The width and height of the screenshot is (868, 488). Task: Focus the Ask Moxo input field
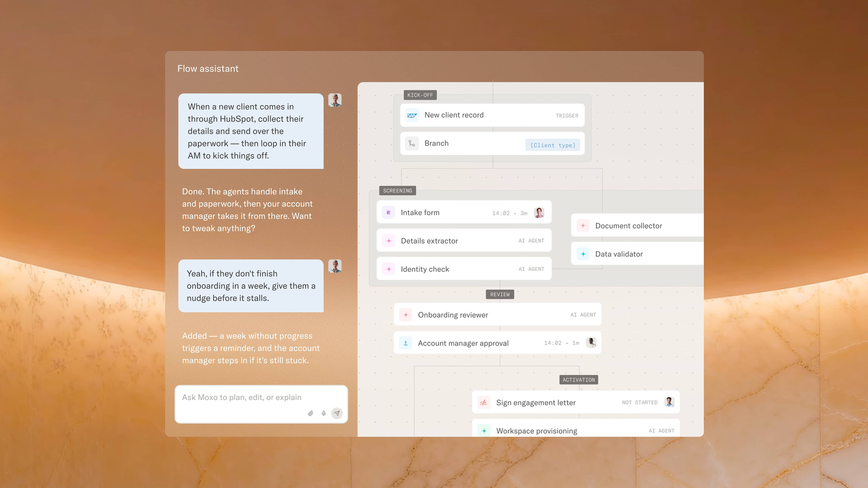point(261,404)
